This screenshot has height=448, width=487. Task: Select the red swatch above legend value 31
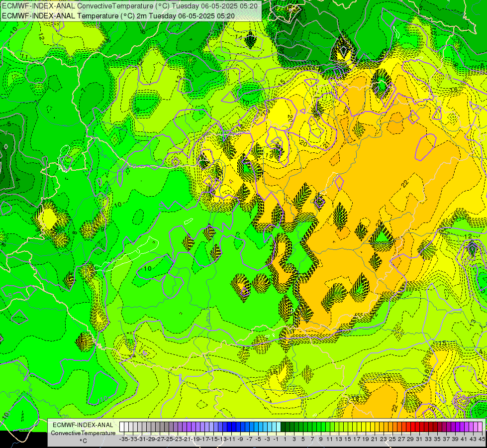tap(417, 427)
